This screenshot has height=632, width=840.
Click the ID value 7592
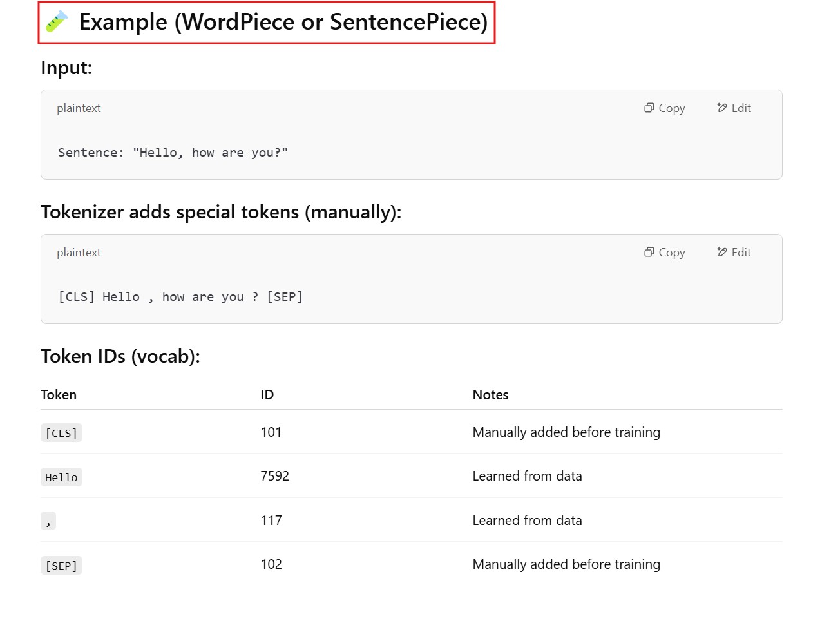coord(275,476)
